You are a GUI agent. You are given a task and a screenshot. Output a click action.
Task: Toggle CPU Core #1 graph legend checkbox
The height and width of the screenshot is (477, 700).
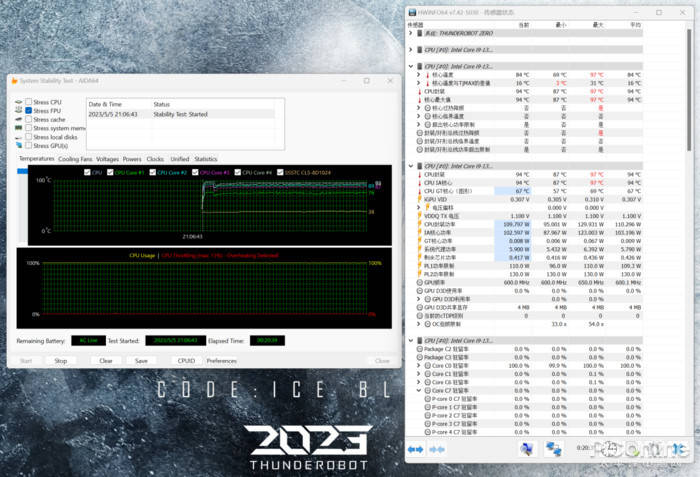[113, 173]
